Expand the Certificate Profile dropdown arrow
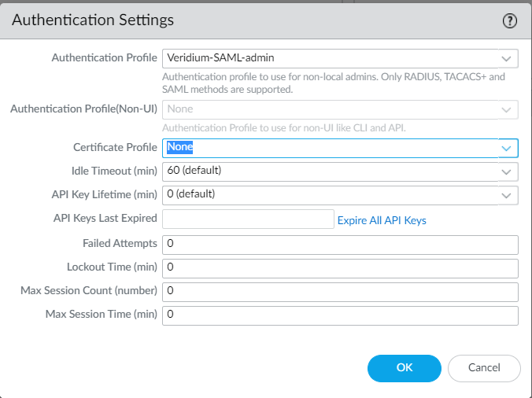Image resolution: width=532 pixels, height=398 pixels. tap(507, 148)
